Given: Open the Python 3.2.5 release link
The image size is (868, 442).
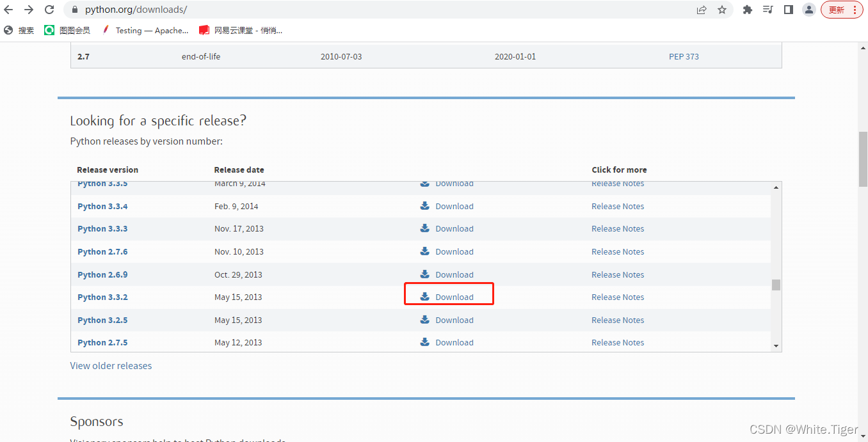Looking at the screenshot, I should click(102, 320).
